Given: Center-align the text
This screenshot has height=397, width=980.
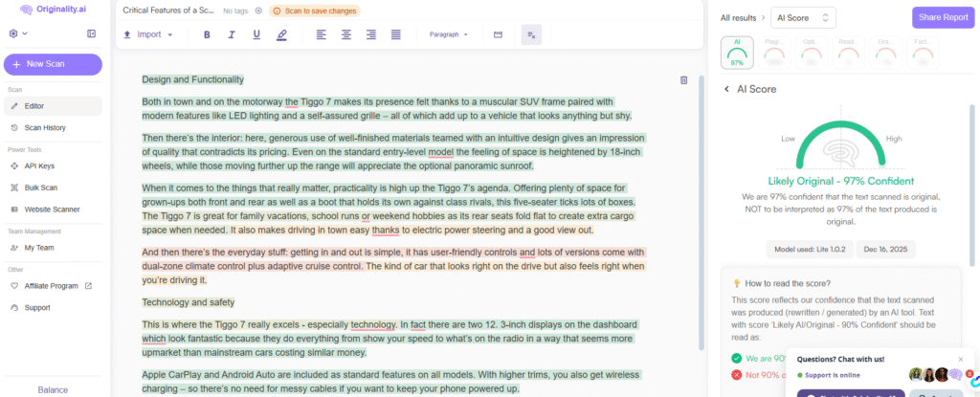Looking at the screenshot, I should [x=345, y=34].
